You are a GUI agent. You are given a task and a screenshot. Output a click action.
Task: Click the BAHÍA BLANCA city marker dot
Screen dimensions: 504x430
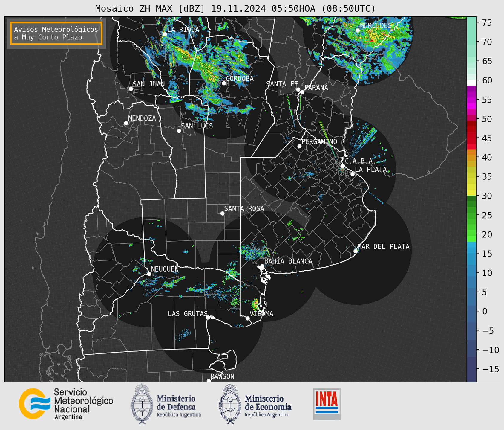262,266
